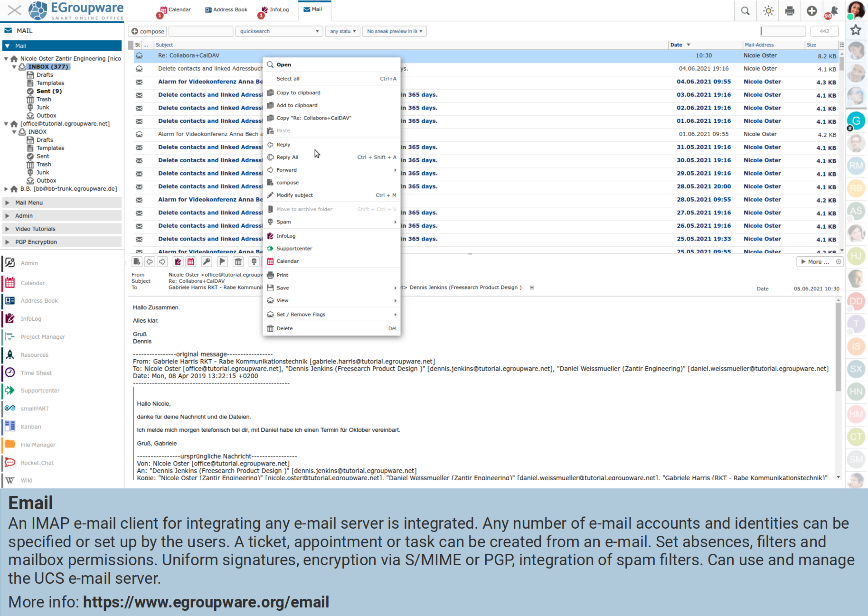868x616 pixels.
Task: Select Modify subject from context menu
Action: [x=294, y=195]
